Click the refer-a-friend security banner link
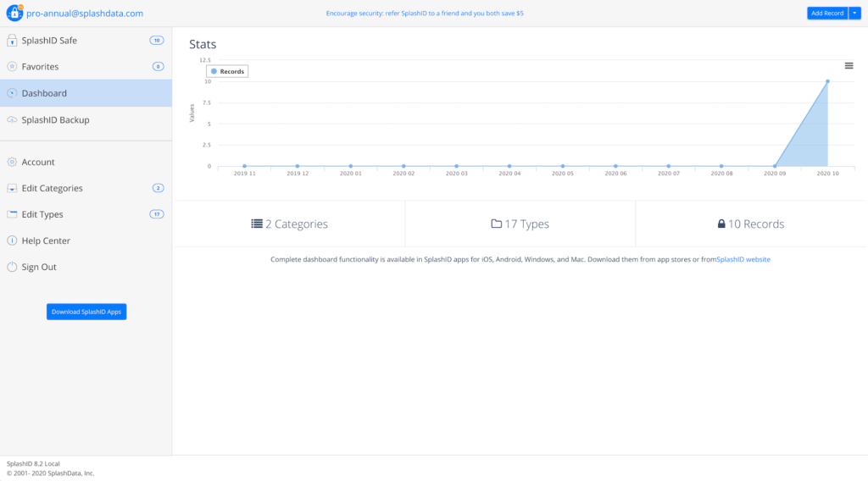Viewport: 868px width, 481px height. (x=424, y=14)
